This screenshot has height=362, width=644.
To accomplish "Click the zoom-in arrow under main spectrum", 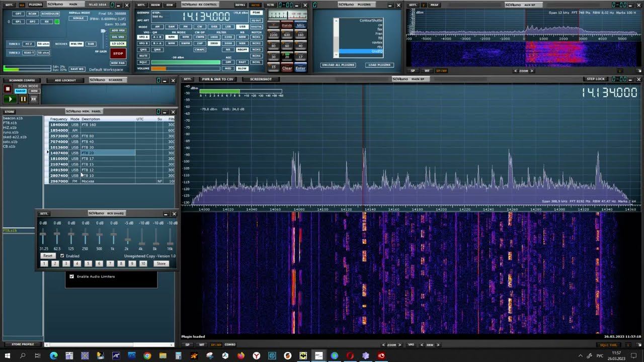I will 400,345.
